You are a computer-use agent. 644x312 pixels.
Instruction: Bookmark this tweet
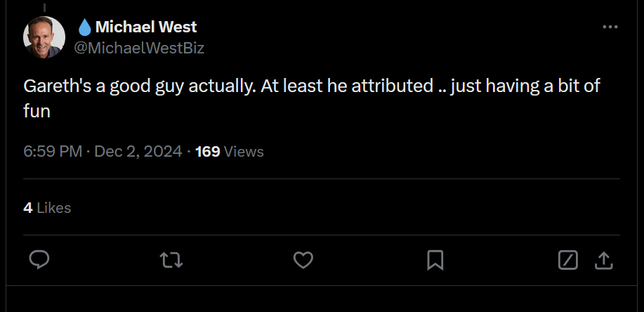(x=435, y=261)
